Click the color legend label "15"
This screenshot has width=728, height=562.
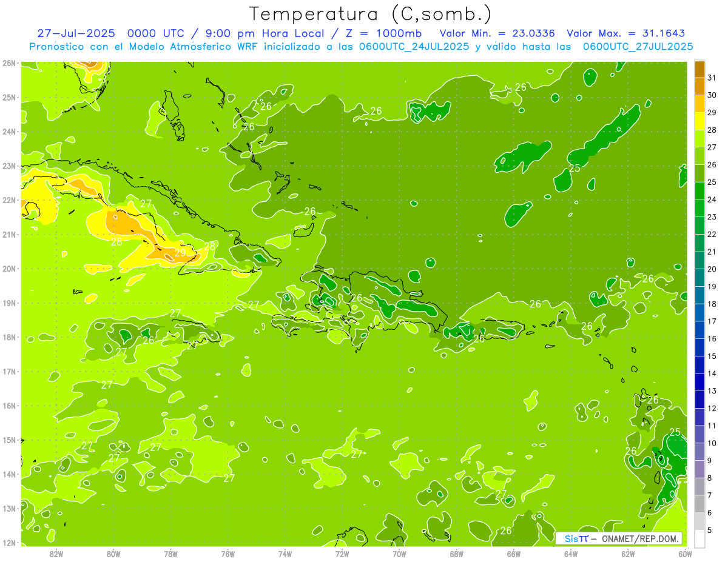coord(712,356)
